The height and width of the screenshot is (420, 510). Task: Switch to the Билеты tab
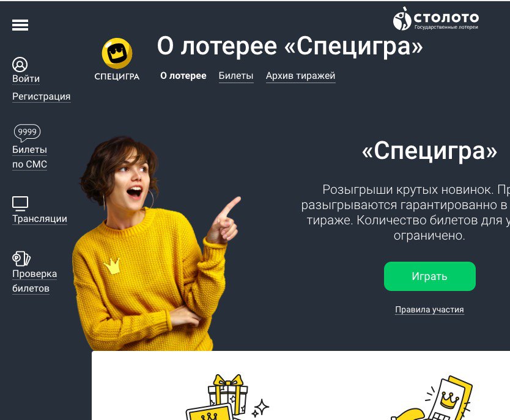coord(236,76)
